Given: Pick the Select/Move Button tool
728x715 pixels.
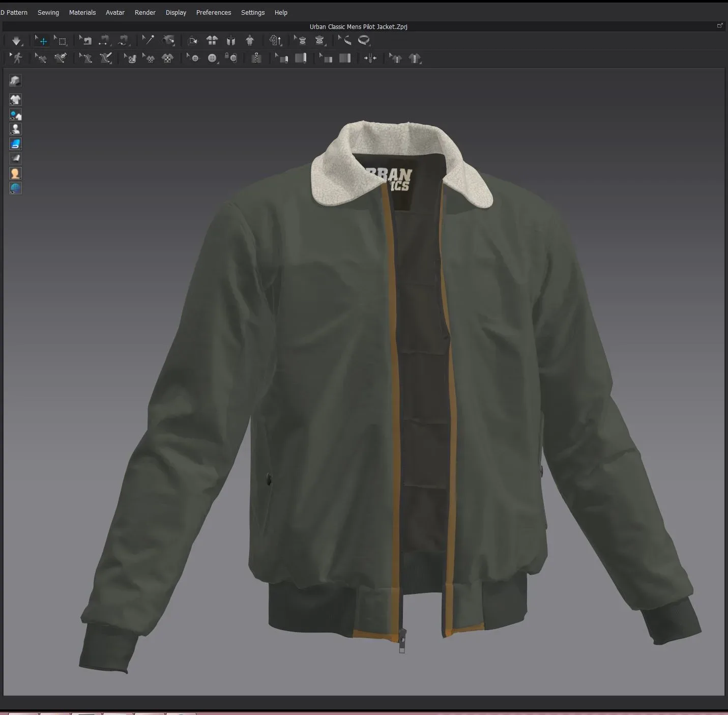Looking at the screenshot, I should [x=193, y=58].
